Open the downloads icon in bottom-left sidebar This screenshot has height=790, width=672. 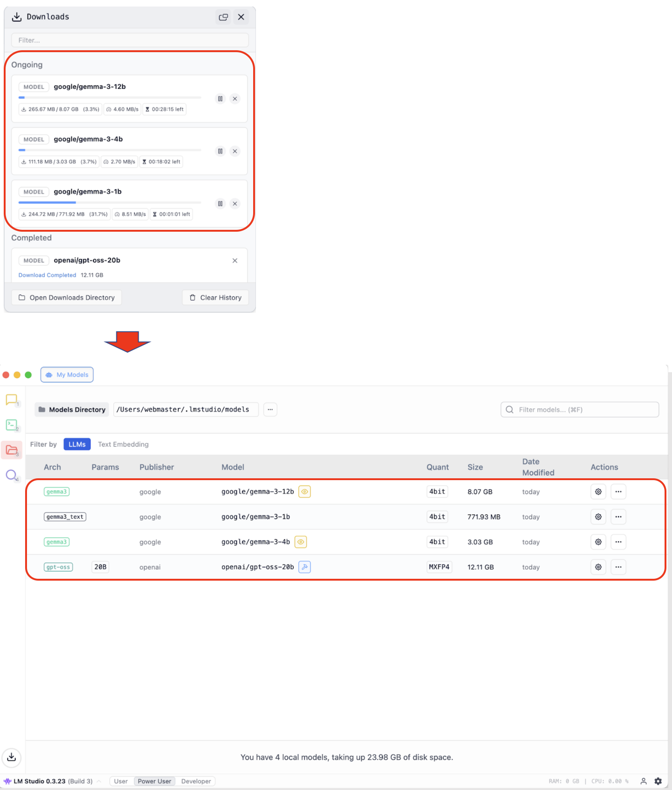[12, 757]
